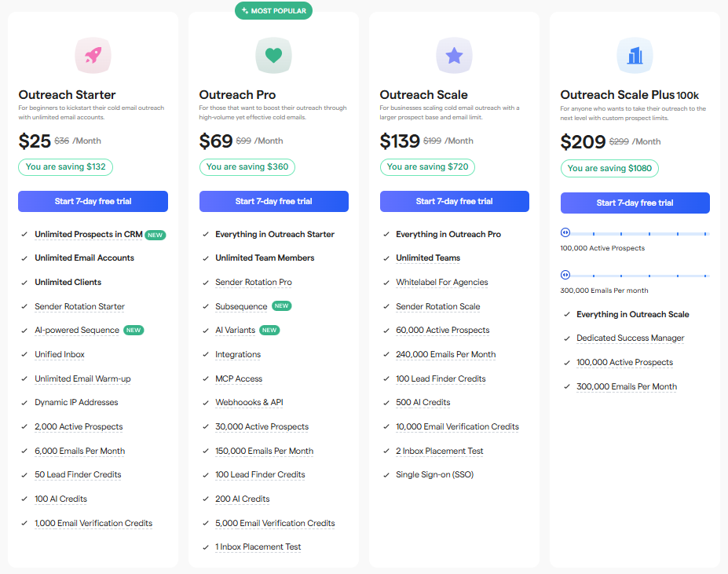728x574 pixels.
Task: Click the NEW badge next to AI Variants
Action: click(269, 331)
